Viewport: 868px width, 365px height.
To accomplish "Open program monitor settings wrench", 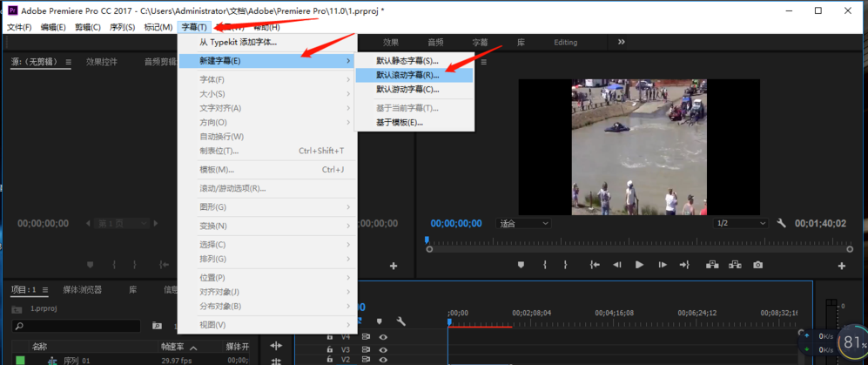I will coord(781,223).
